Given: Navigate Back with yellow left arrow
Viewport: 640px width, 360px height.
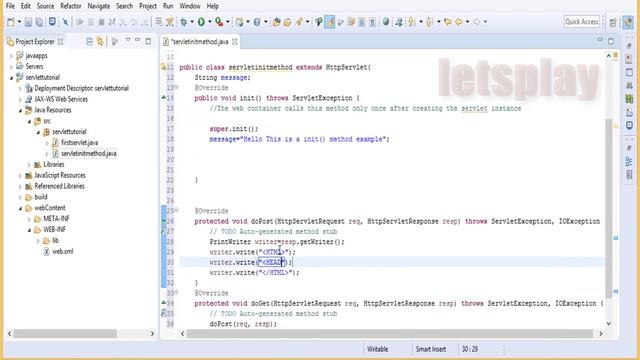Looking at the screenshot, I should pyautogui.click(x=459, y=22).
